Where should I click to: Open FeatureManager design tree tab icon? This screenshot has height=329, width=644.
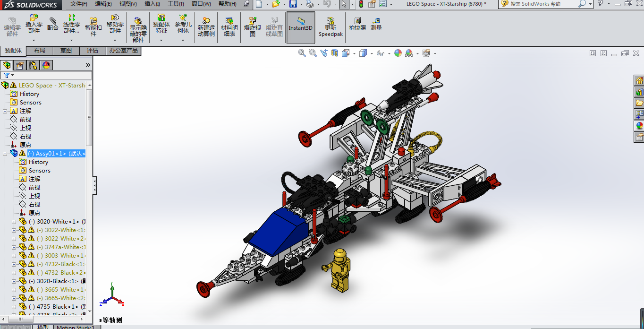pos(7,65)
